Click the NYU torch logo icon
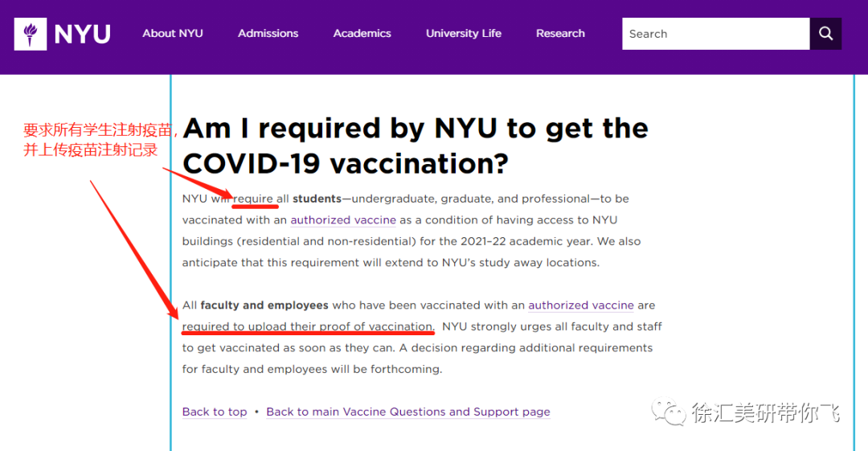This screenshot has width=868, height=451. tap(31, 34)
